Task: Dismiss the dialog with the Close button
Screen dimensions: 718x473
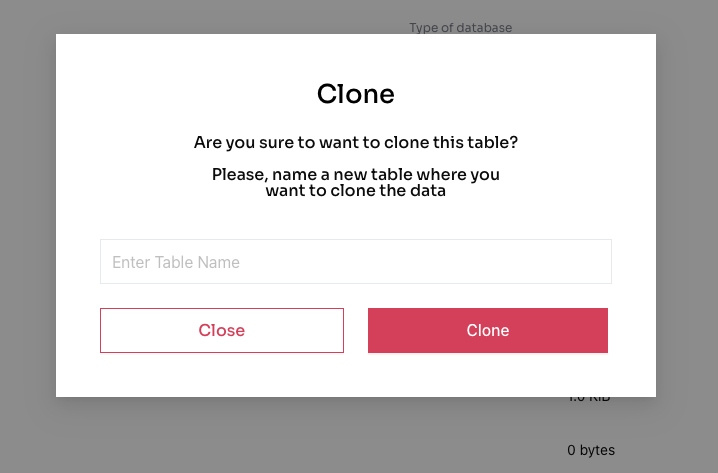Action: pyautogui.click(x=221, y=330)
